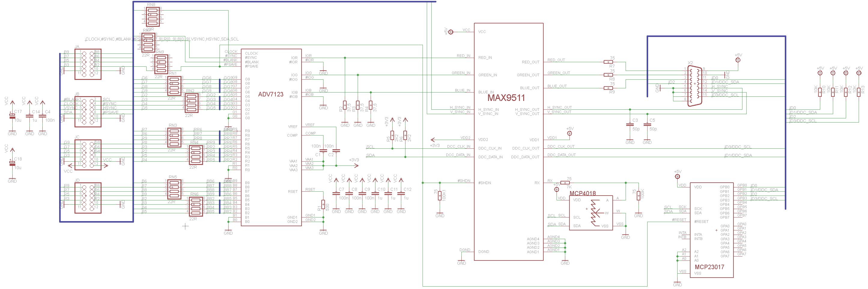This screenshot has height=289, width=868.
Task: Select decoupling capacitor C7
Action: point(336,193)
